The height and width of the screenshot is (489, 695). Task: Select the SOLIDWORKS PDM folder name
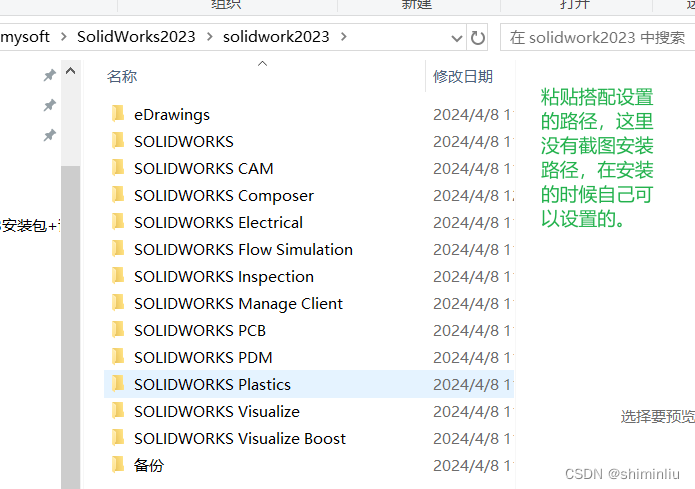coord(203,358)
